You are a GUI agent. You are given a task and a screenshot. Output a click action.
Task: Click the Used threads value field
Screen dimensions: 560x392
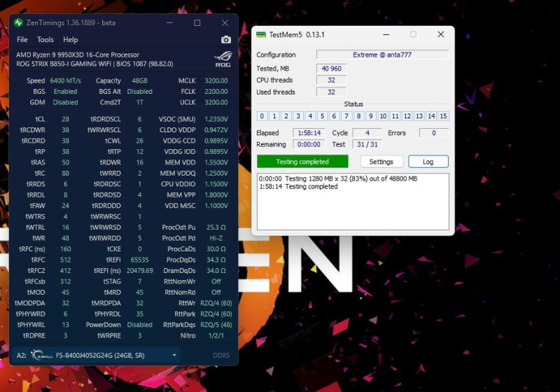[331, 92]
